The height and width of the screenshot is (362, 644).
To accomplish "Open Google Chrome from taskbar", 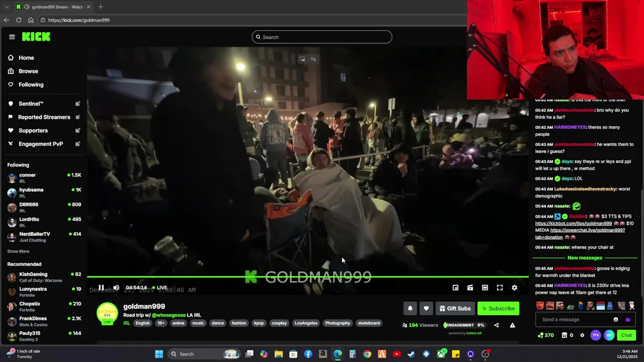I will 367,354.
